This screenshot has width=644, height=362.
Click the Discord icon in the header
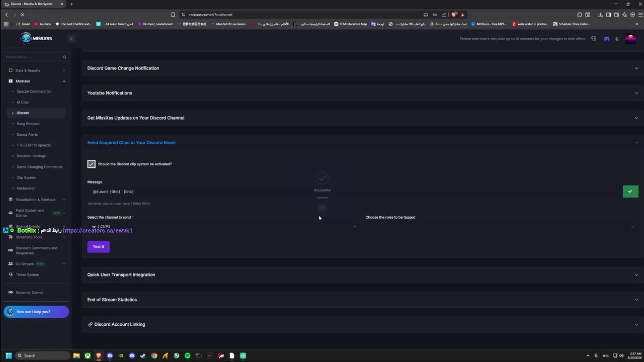[x=606, y=39]
